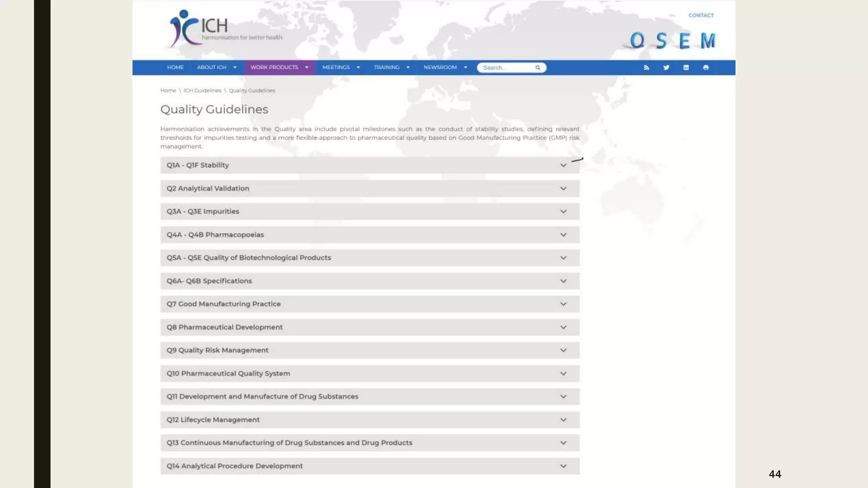Image resolution: width=868 pixels, height=488 pixels.
Task: Expand Q9 Quality Risk Management chevron
Action: [x=563, y=350]
